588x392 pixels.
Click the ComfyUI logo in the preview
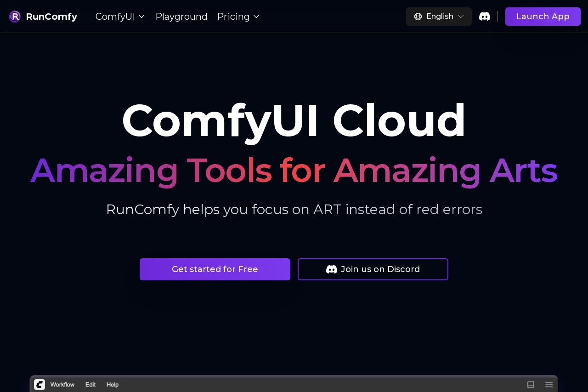(x=40, y=385)
